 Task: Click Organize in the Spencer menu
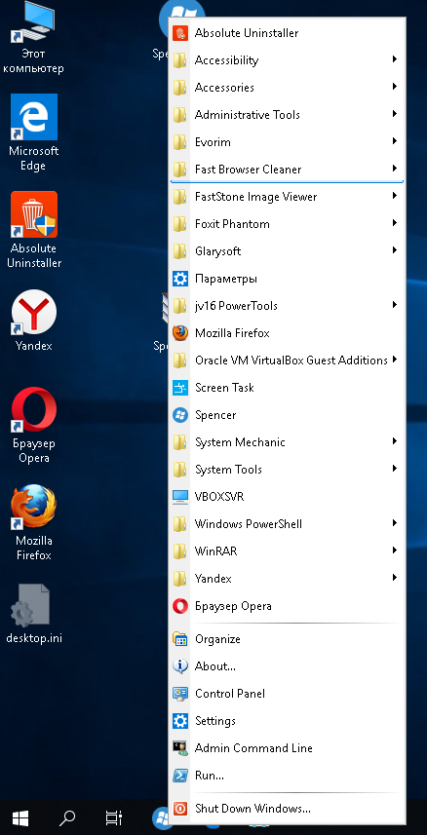(286, 639)
